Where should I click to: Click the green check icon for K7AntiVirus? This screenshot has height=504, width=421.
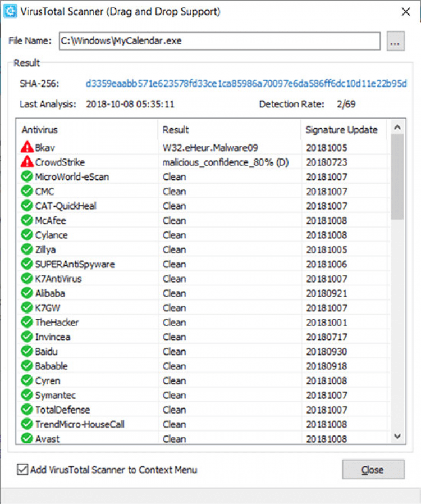point(27,278)
